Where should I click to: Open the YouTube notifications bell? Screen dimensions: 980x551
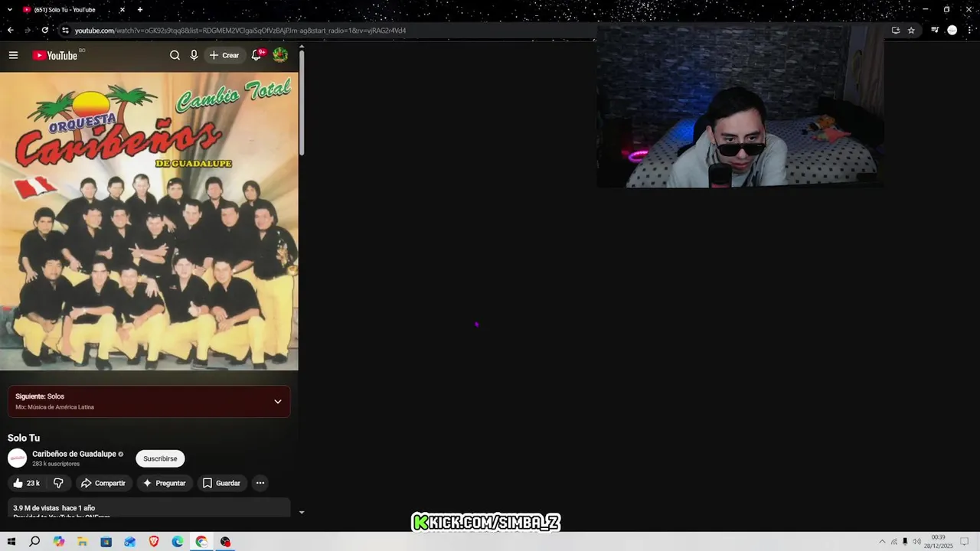[257, 55]
